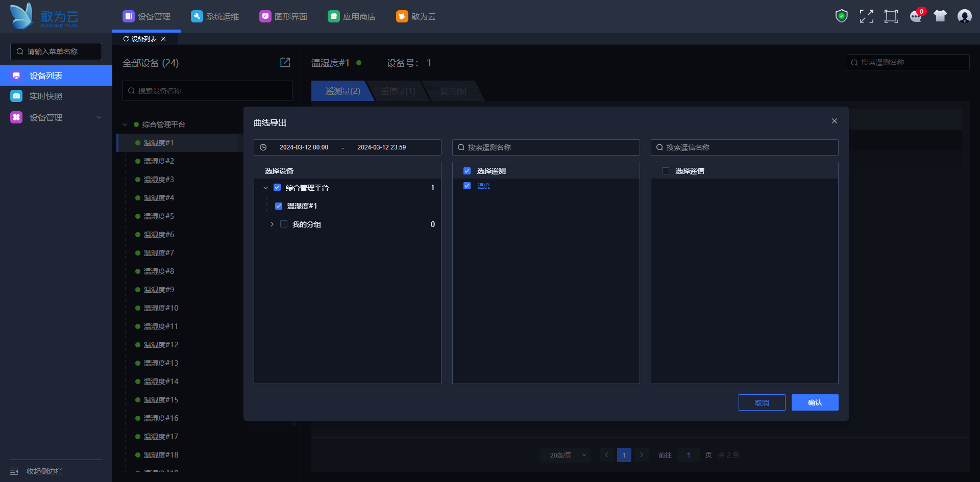Select 实时快照 in the sidebar
Viewport: 980px width, 482px height.
[x=46, y=96]
